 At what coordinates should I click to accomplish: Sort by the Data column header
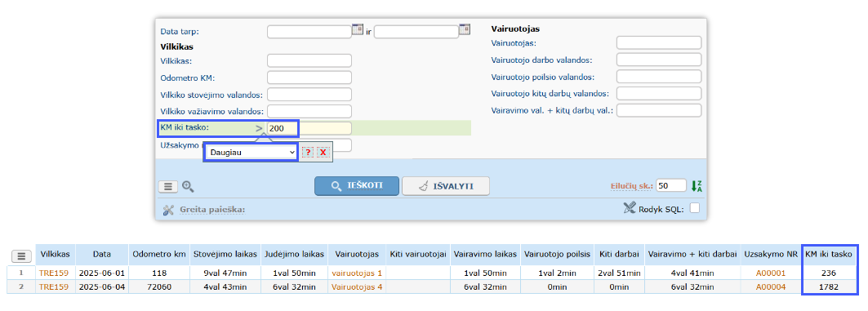(102, 255)
